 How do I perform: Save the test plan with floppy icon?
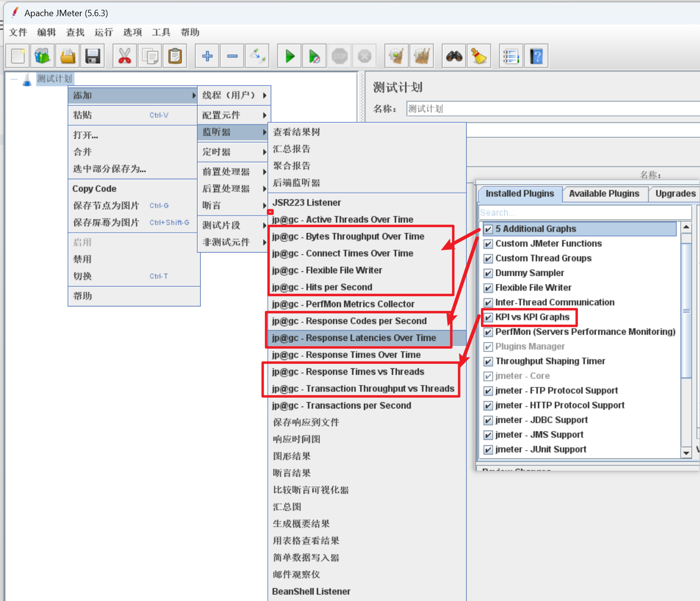(93, 56)
